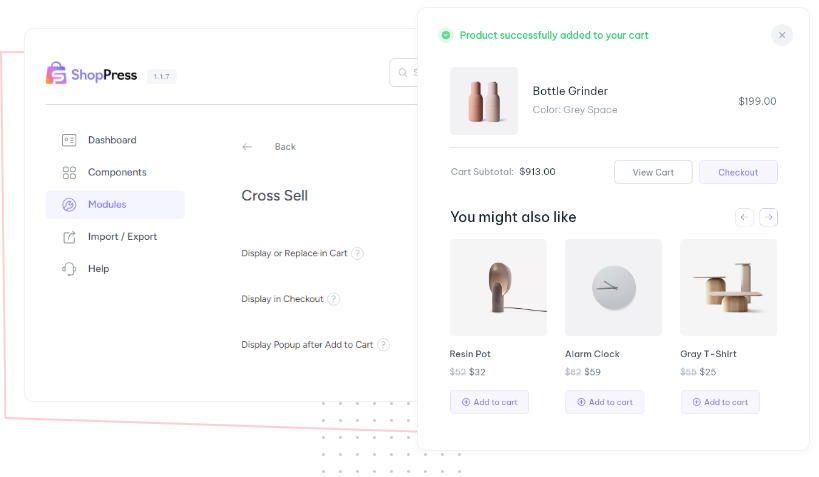Click help icon beside Display or Replace in Cart
819x477 pixels.
[x=357, y=253]
